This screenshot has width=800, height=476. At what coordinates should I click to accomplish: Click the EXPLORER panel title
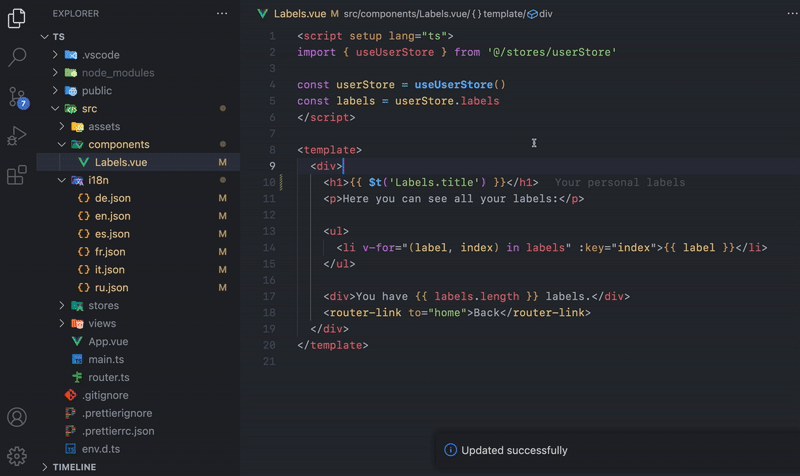pos(76,14)
